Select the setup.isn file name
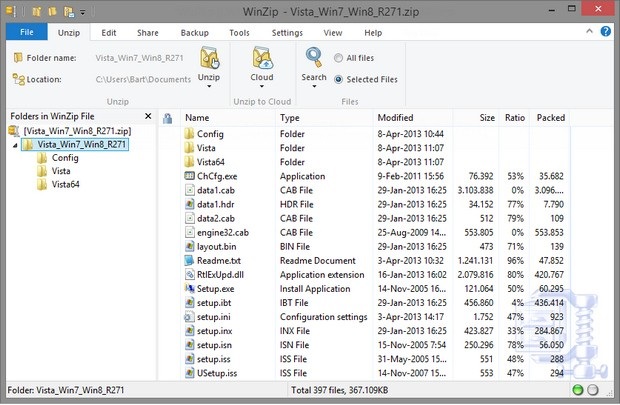This screenshot has width=620, height=405. (x=214, y=345)
